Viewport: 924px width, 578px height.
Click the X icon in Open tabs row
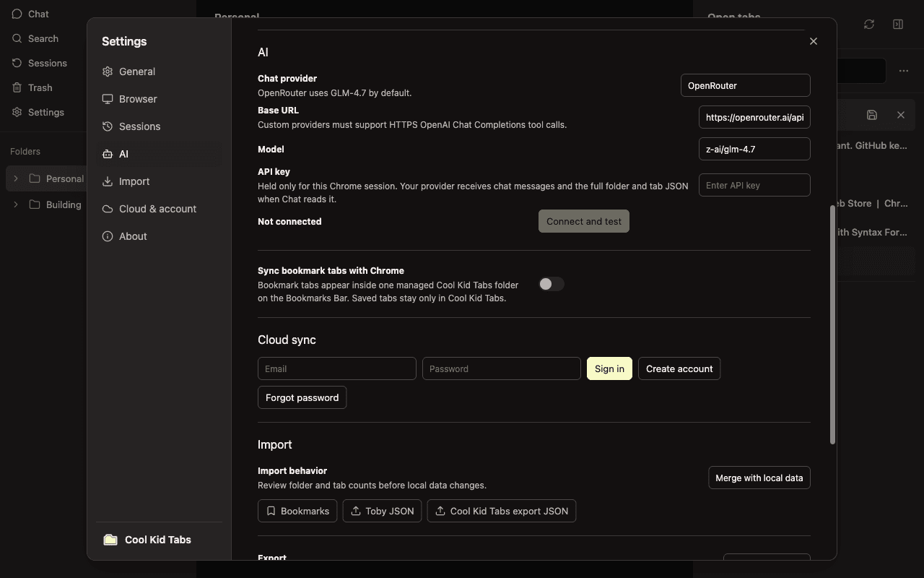[x=901, y=115]
